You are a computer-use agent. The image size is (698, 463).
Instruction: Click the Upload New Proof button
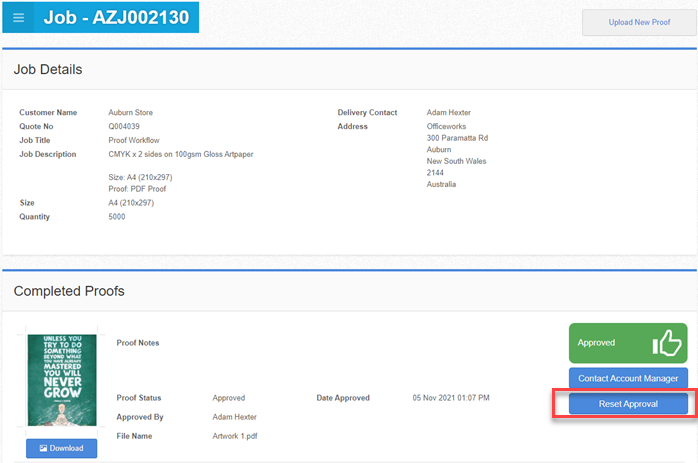point(639,22)
